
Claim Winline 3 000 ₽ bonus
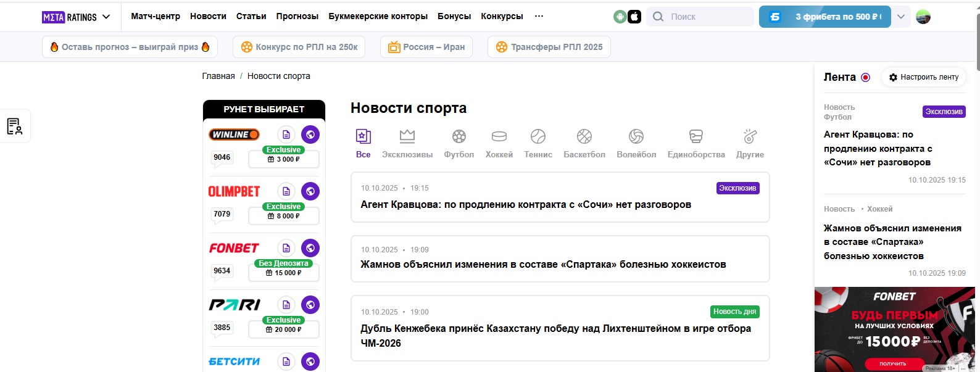(284, 159)
